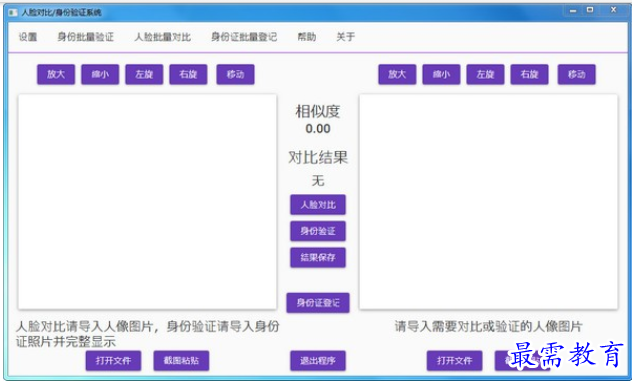
Task: Click 右旋 above the right image panel
Action: (529, 74)
